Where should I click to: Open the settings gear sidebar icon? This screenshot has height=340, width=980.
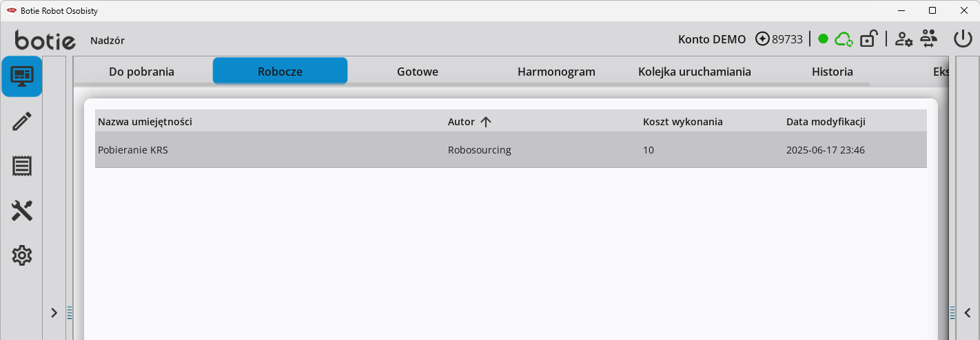[22, 255]
